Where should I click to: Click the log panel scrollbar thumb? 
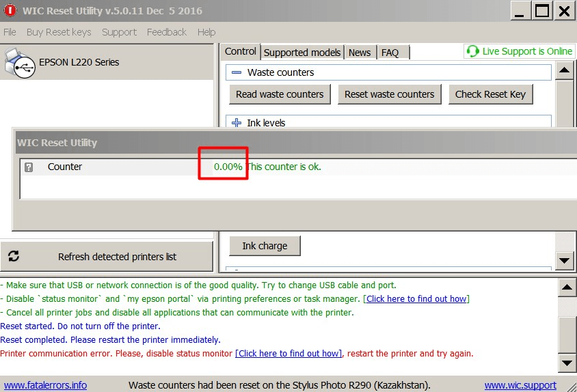point(567,334)
